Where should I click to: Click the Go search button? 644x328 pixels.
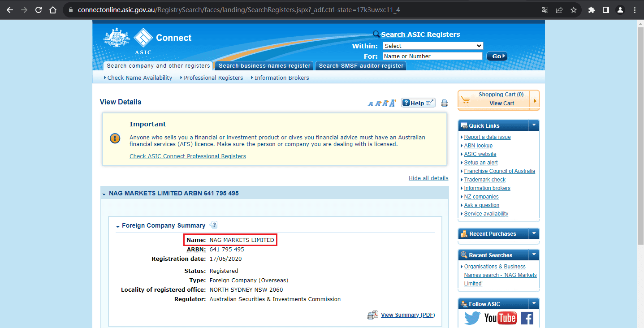[497, 56]
